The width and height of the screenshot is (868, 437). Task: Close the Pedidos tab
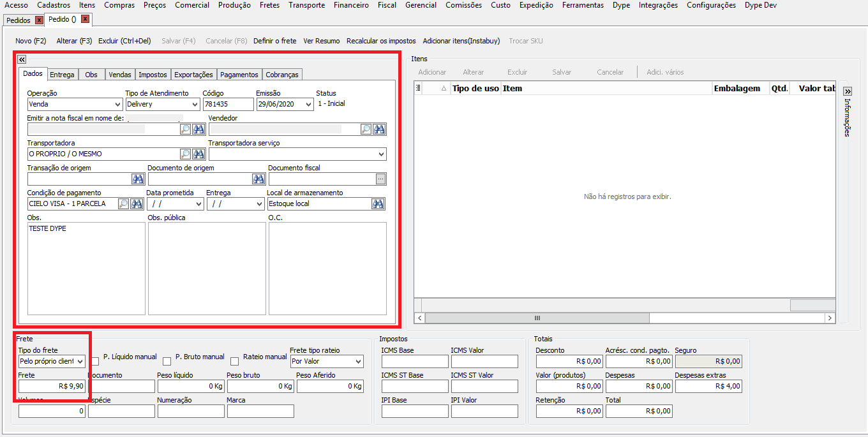[39, 20]
